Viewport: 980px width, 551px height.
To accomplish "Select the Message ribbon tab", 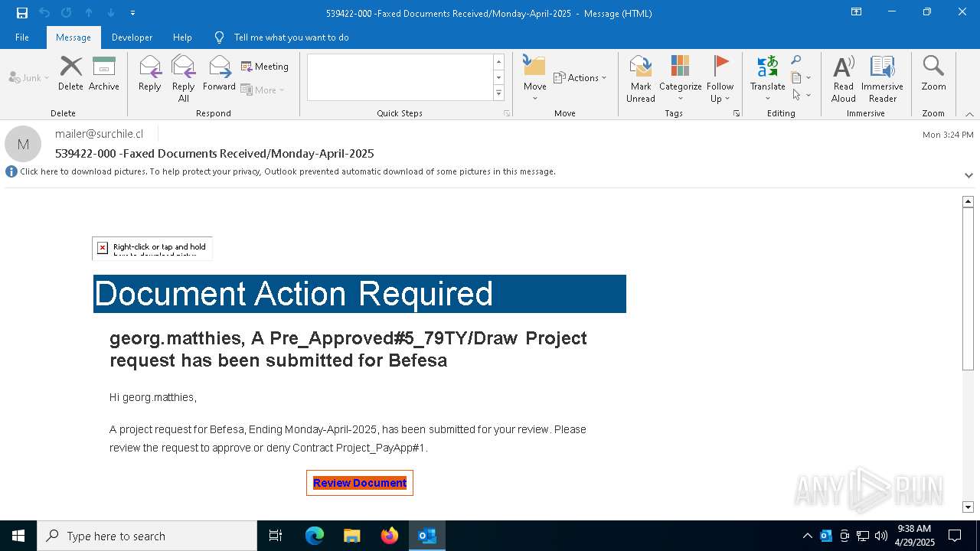I will pos(73,37).
